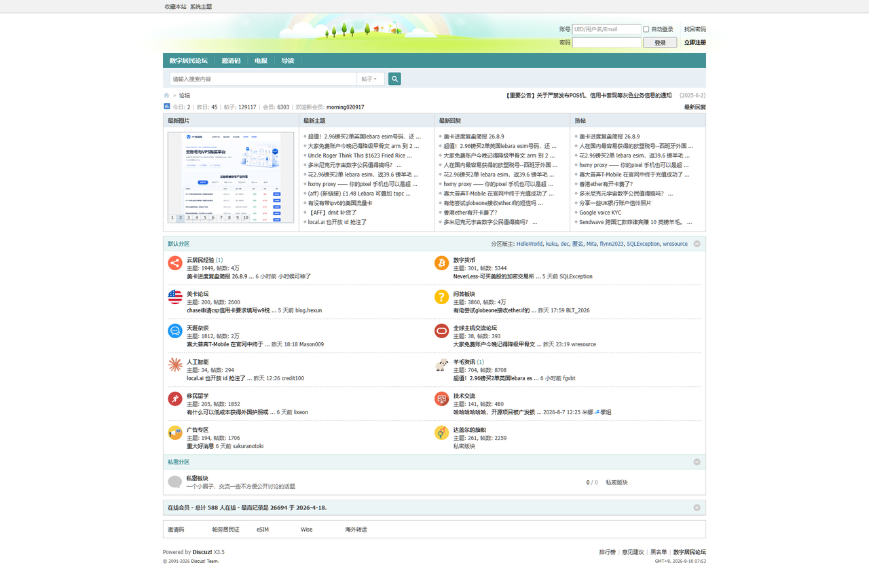Click the search content input field
The width and height of the screenshot is (869, 588).
pos(263,79)
